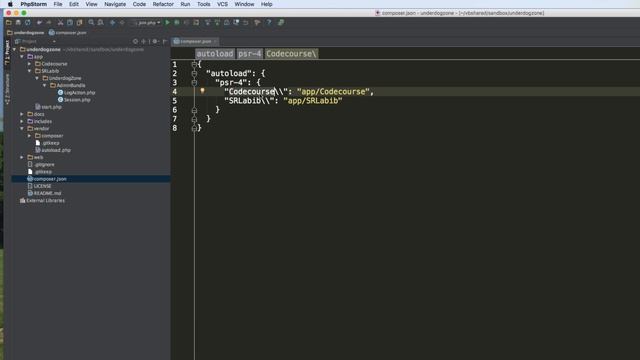Click composer.json in the navigation bar

tap(67, 33)
